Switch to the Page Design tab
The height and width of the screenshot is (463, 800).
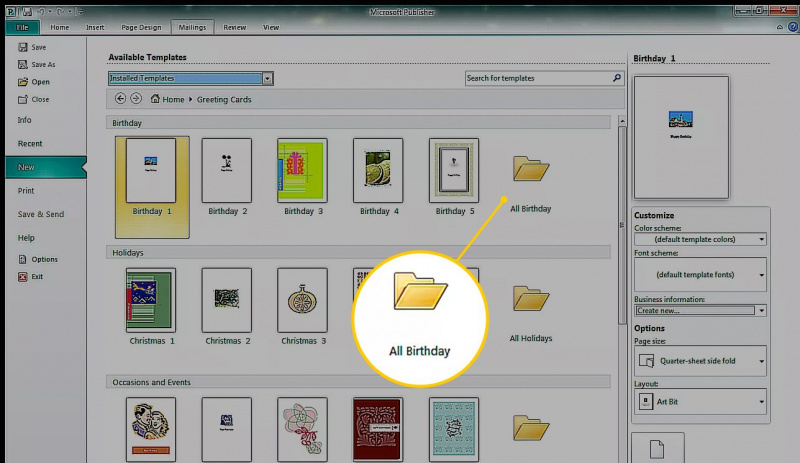[141, 27]
